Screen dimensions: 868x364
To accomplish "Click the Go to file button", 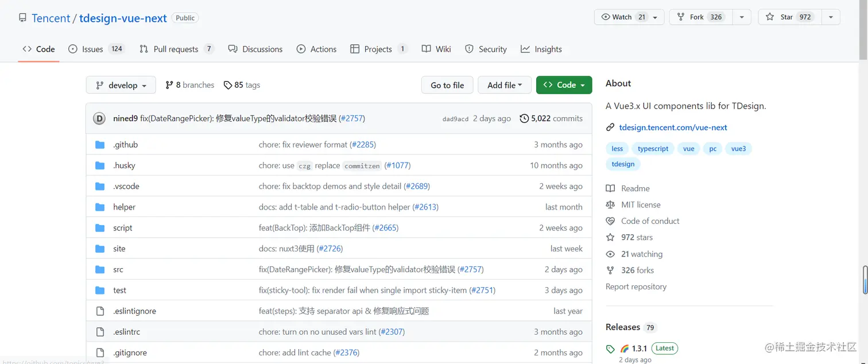I will click(x=447, y=85).
